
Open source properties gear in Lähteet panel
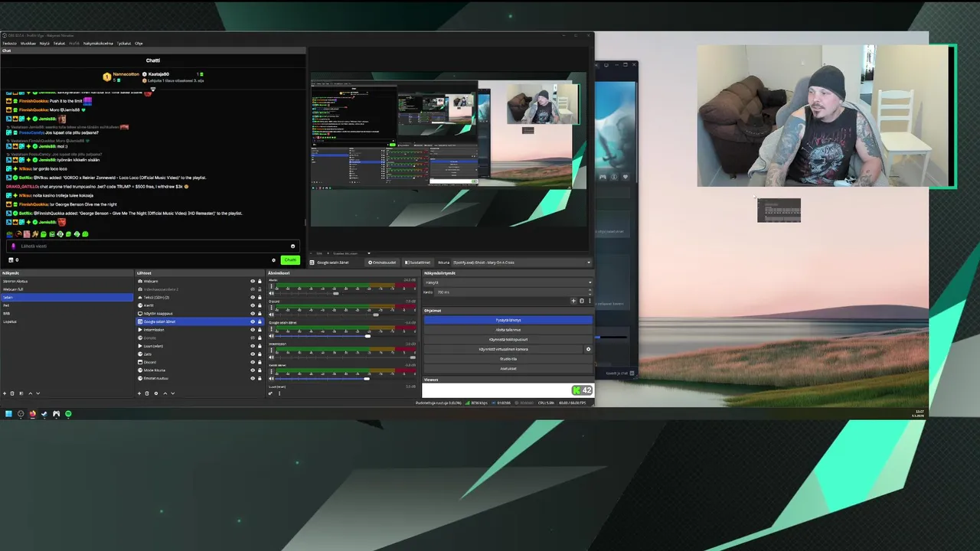(x=156, y=393)
